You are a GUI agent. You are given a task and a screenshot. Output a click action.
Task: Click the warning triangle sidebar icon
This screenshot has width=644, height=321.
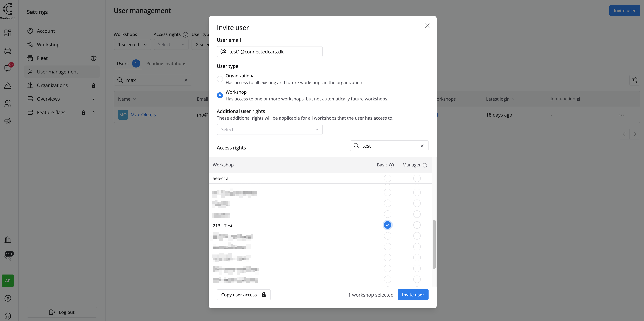click(x=8, y=86)
